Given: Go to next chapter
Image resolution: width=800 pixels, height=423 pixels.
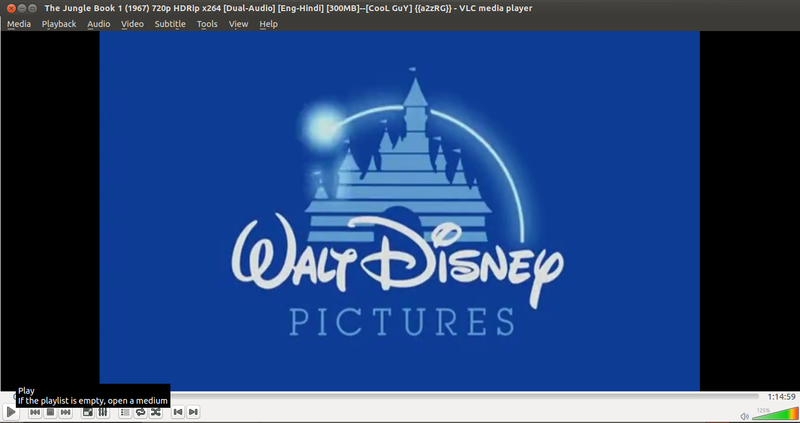Looking at the screenshot, I should click(x=193, y=412).
